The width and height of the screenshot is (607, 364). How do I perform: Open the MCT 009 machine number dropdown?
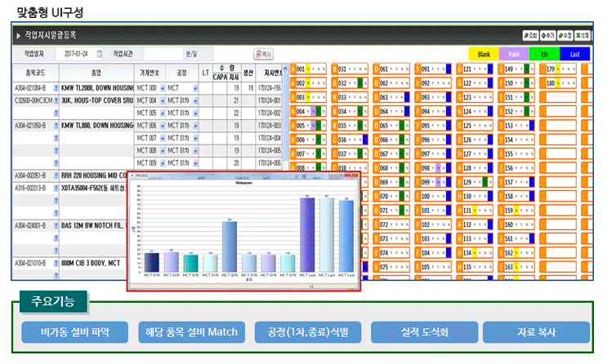pos(163,163)
